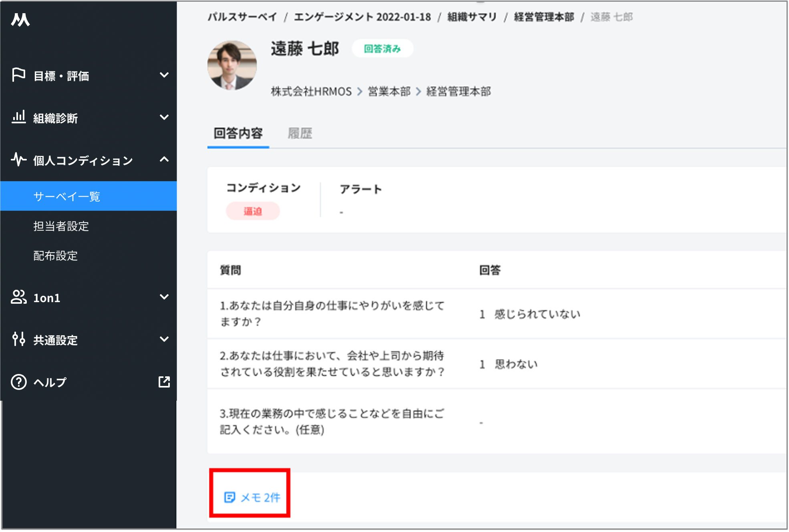Collapse the 個人コンディション section chevron
The image size is (789, 532).
point(164,160)
